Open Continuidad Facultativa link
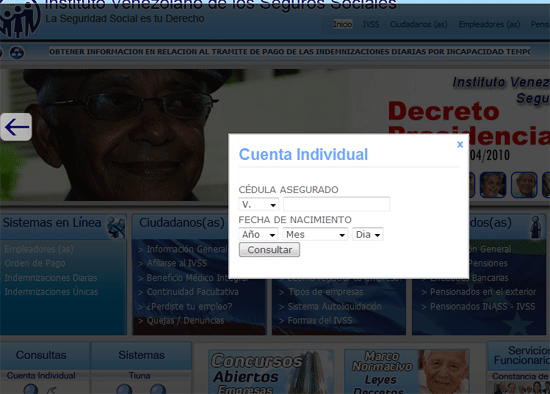 (x=192, y=292)
